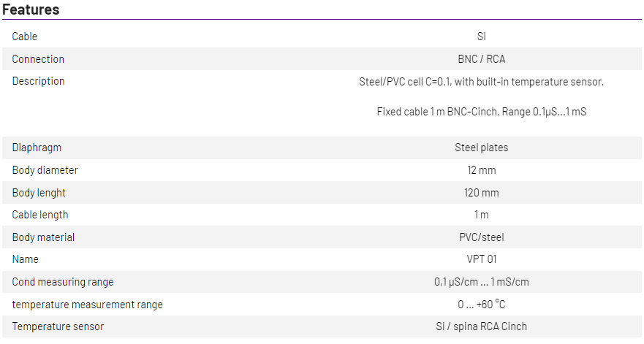Click the Body diameter label
644x344 pixels.
[45, 170]
